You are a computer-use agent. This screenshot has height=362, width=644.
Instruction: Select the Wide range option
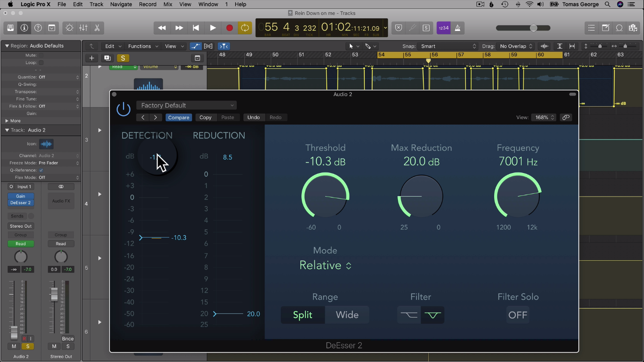tap(347, 315)
